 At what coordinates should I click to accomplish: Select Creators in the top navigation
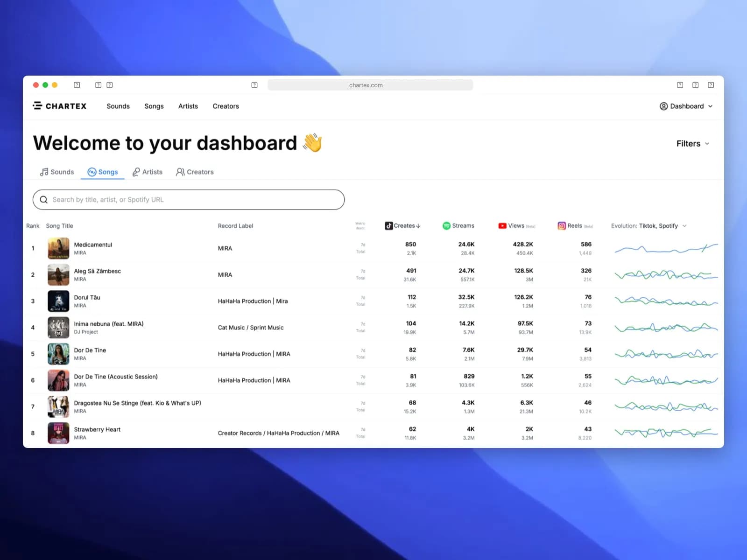[226, 106]
